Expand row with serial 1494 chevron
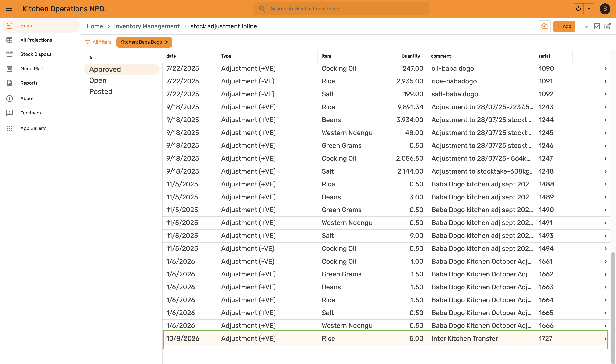This screenshot has width=616, height=364. coord(605,249)
